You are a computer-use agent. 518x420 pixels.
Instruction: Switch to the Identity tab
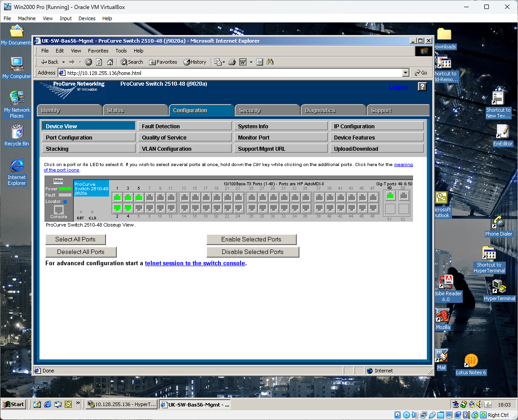pos(70,110)
